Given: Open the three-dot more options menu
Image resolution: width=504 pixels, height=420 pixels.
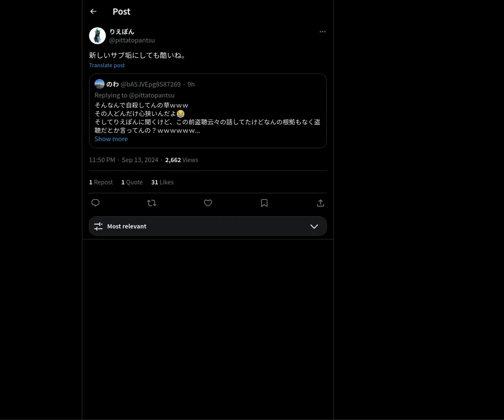Looking at the screenshot, I should pyautogui.click(x=323, y=31).
